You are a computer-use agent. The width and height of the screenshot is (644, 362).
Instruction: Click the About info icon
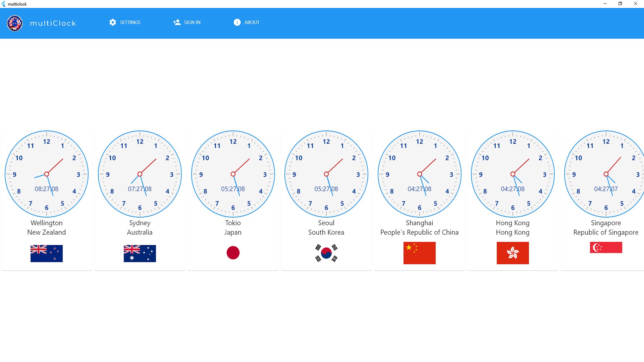pyautogui.click(x=237, y=22)
